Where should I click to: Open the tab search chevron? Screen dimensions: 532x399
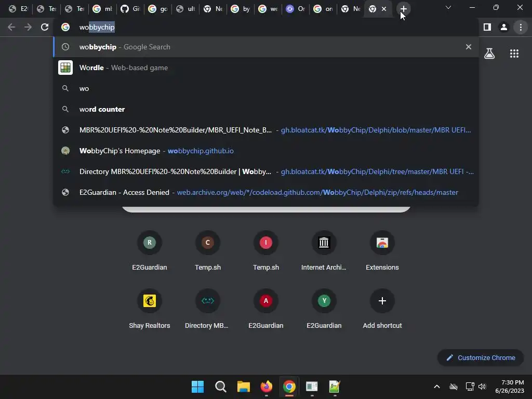click(x=448, y=7)
